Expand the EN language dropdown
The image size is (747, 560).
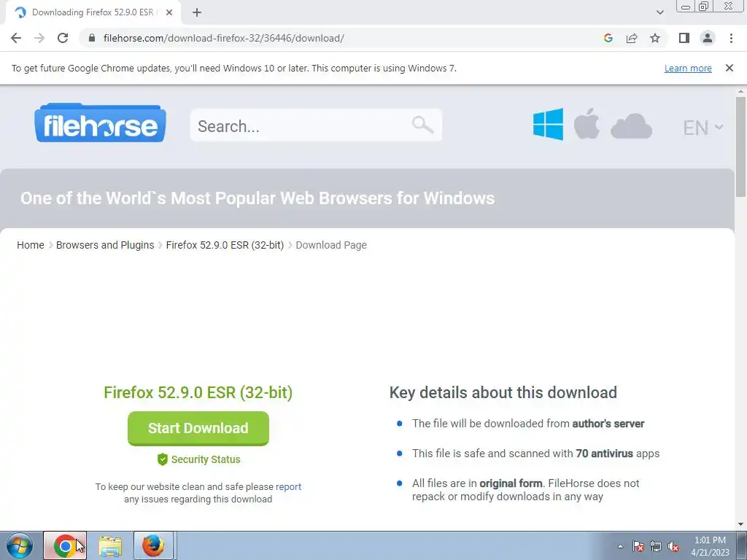pos(703,128)
